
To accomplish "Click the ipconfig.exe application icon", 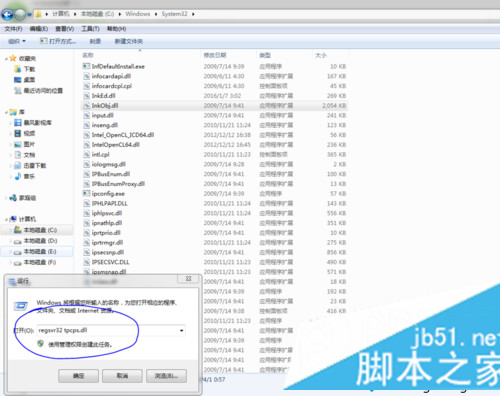I will pos(86,194).
